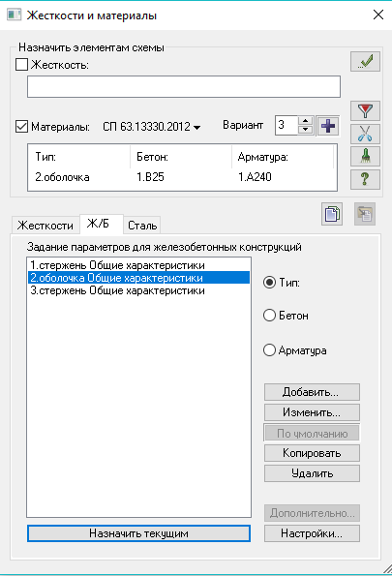This screenshot has width=392, height=576.
Task: Enable the Жесткость checkbox
Action: [x=21, y=65]
